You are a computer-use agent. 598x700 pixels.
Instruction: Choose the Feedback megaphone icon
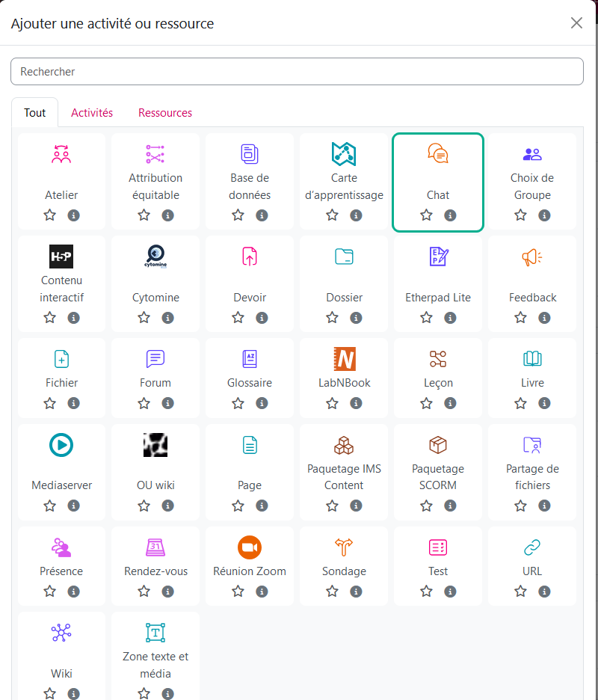[x=532, y=257]
